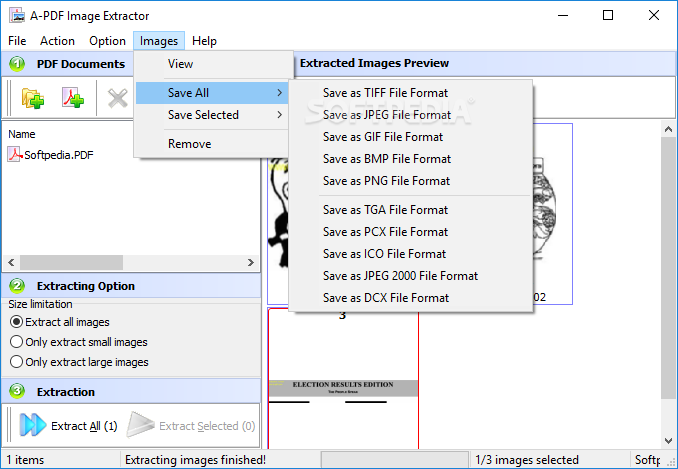Click the status bar progress bar
The height and width of the screenshot is (469, 678).
coord(395,460)
